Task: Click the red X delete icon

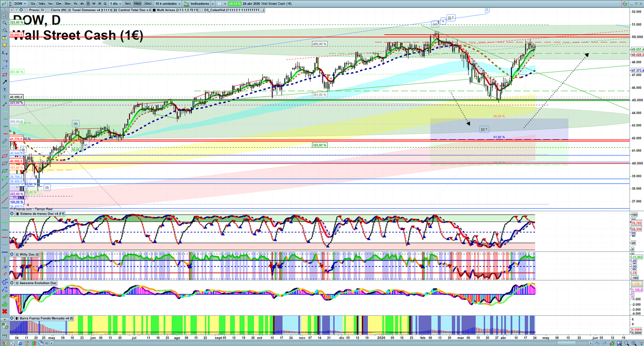Action: pos(4,311)
